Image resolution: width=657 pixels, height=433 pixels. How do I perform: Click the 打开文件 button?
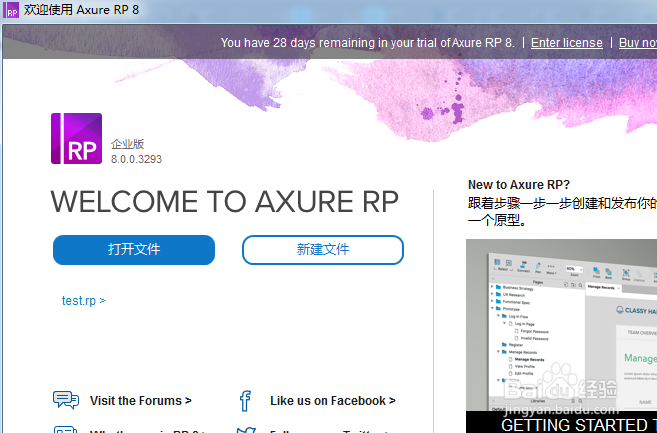[x=134, y=250]
